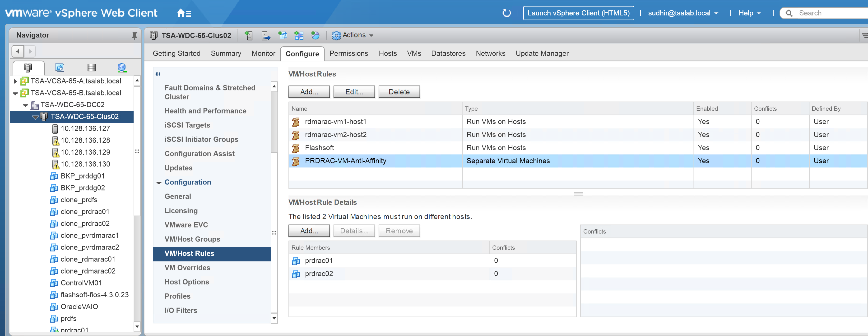The width and height of the screenshot is (868, 336).
Task: Open the sudhir@tsalab.local user dropdown
Action: click(683, 13)
